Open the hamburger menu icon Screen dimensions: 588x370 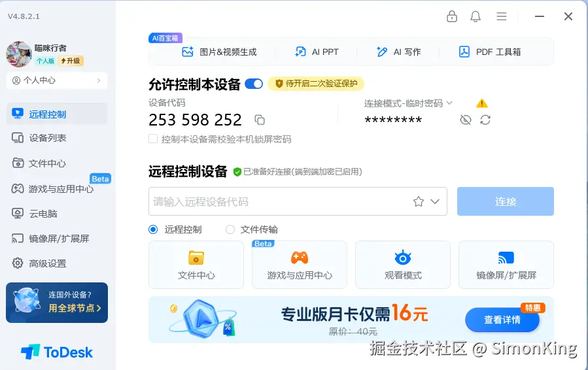502,16
